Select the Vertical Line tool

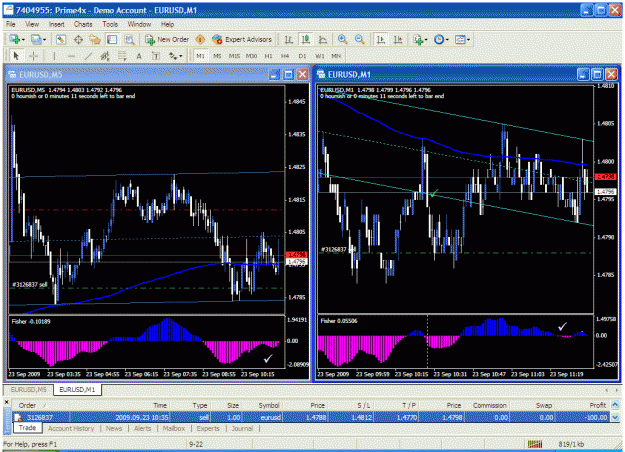[x=54, y=56]
